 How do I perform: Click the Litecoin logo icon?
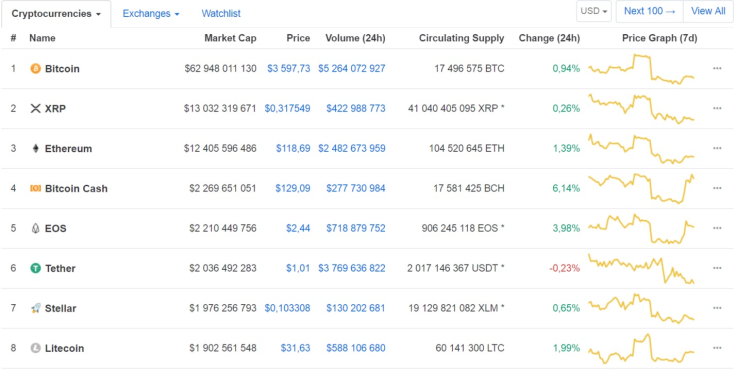coord(35,348)
